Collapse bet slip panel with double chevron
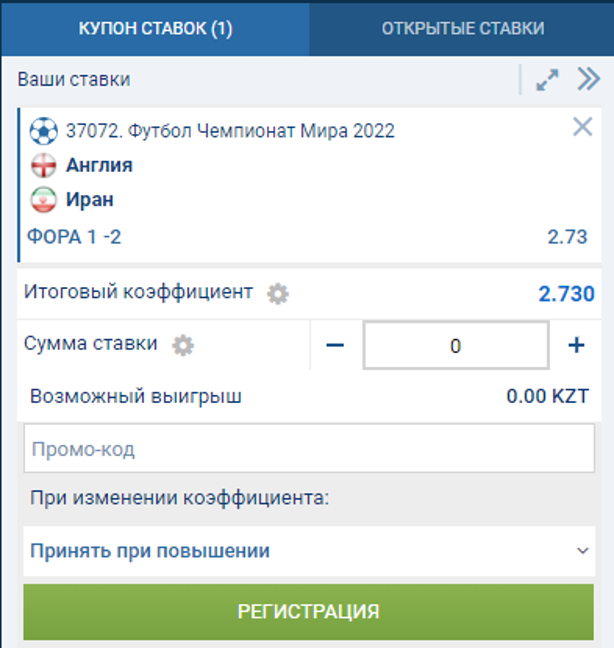614x650 pixels. (588, 80)
